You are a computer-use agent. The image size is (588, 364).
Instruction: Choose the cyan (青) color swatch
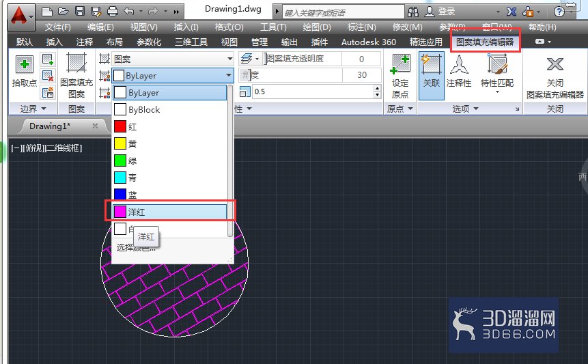[x=120, y=178]
